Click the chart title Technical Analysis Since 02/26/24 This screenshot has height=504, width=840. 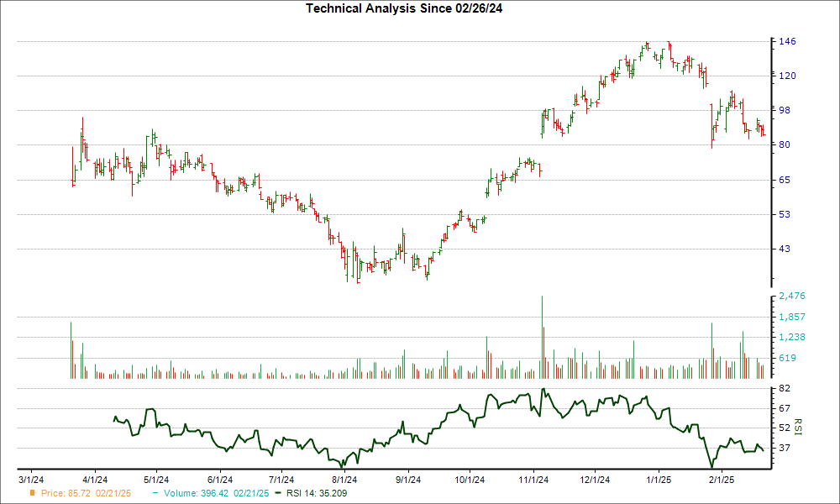click(406, 8)
